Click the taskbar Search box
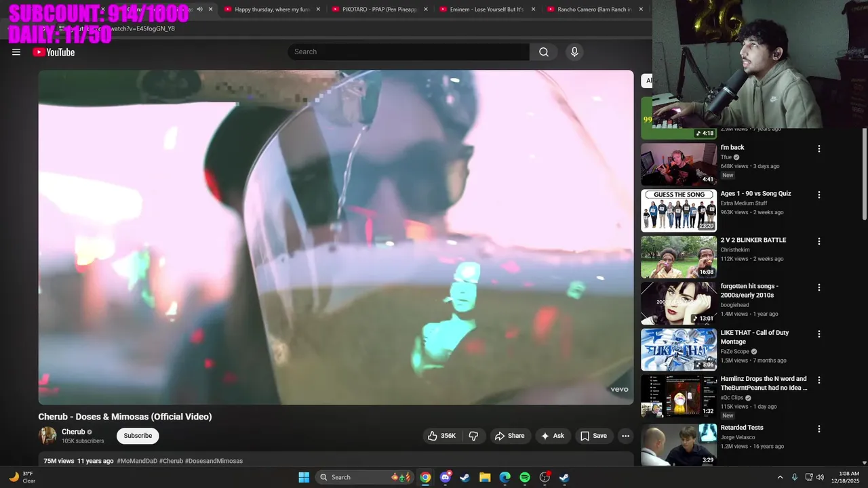This screenshot has height=488, width=868. click(366, 477)
